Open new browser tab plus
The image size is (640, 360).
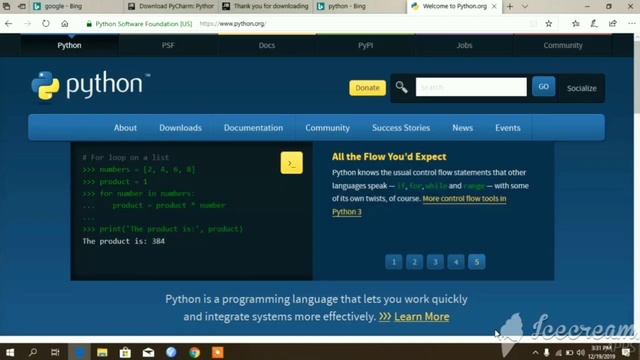point(510,6)
